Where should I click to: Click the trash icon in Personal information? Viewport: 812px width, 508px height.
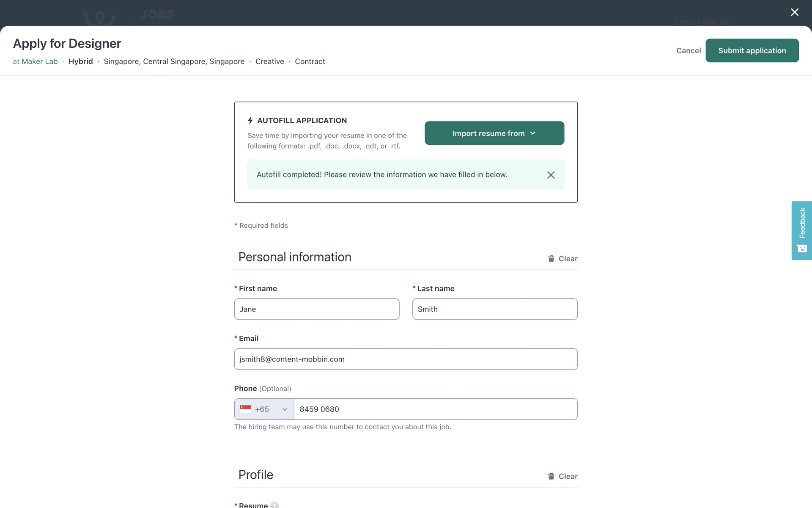(x=551, y=259)
